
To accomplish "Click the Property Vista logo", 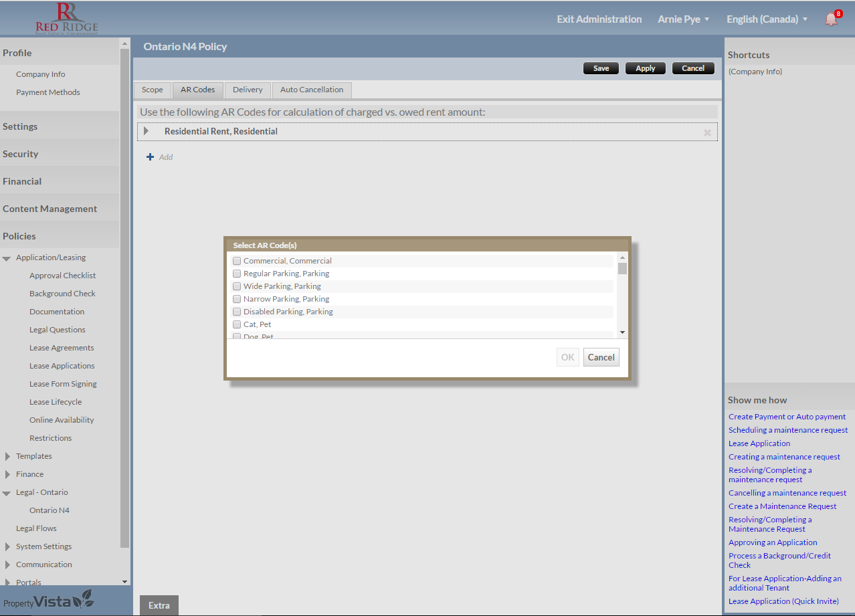I will (x=47, y=601).
